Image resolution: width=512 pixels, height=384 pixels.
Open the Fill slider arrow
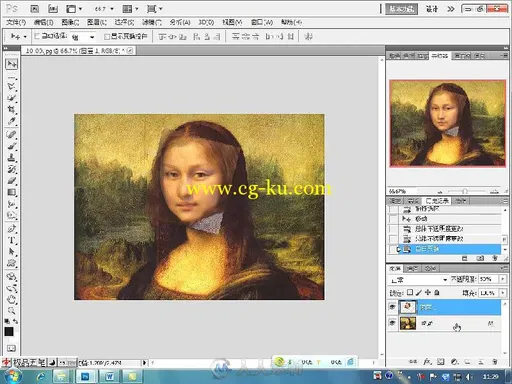503,293
